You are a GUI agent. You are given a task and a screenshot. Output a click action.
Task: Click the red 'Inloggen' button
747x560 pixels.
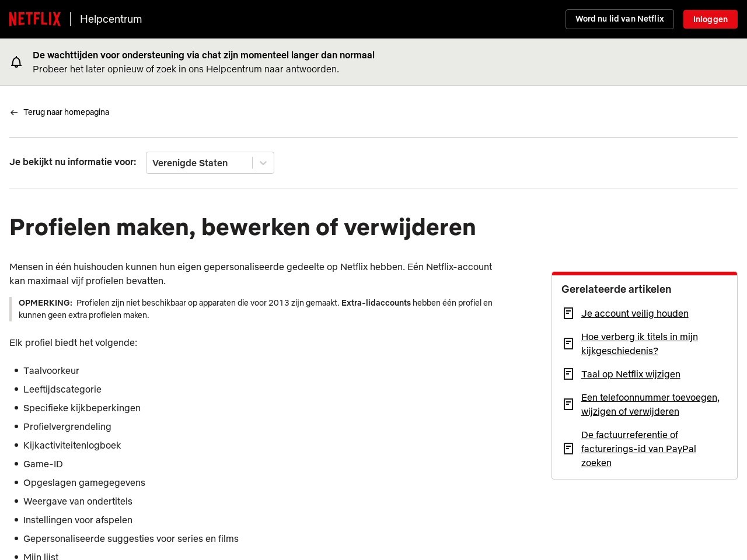(710, 19)
